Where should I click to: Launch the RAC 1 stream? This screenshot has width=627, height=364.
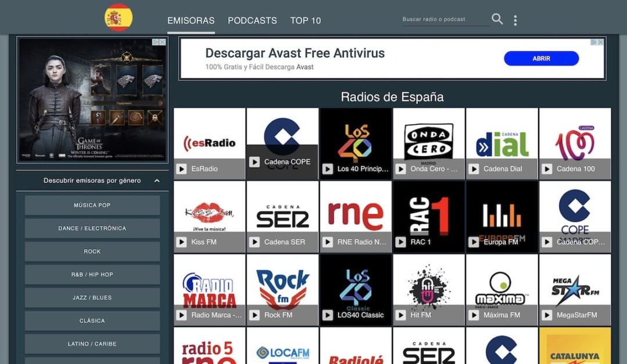click(401, 242)
